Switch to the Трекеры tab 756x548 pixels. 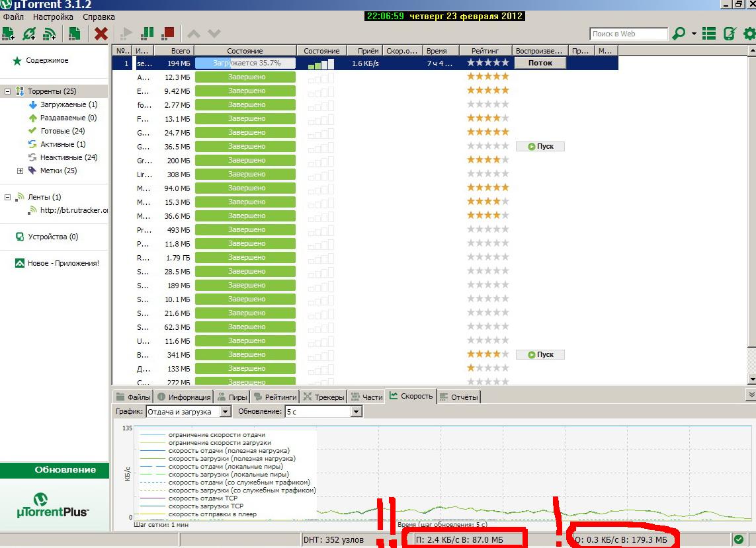(324, 397)
